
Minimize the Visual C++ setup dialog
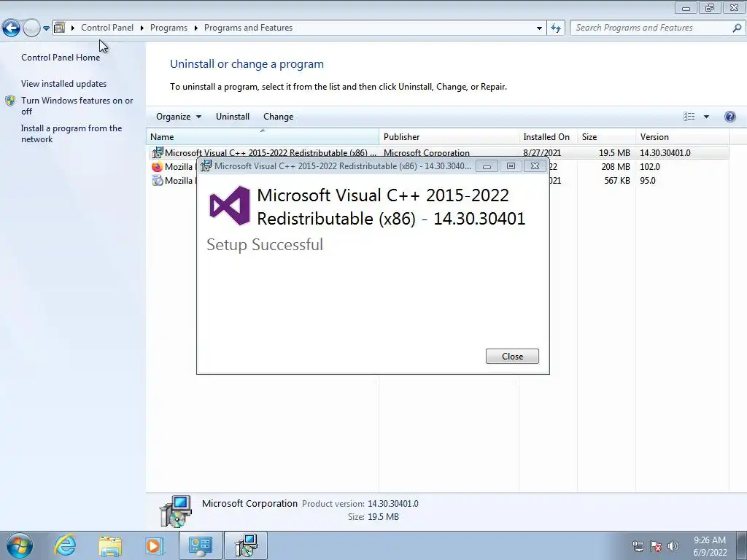pyautogui.click(x=487, y=166)
